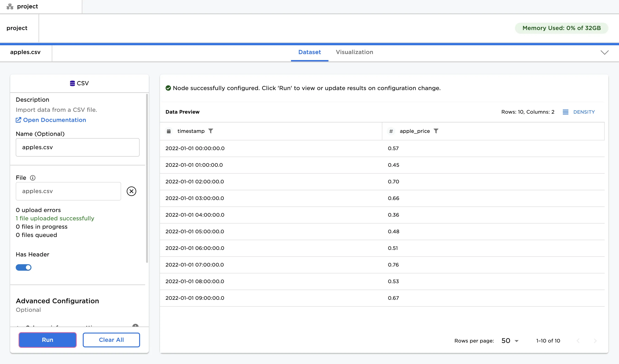This screenshot has height=364, width=619.
Task: Click the Clear All button
Action: (111, 340)
